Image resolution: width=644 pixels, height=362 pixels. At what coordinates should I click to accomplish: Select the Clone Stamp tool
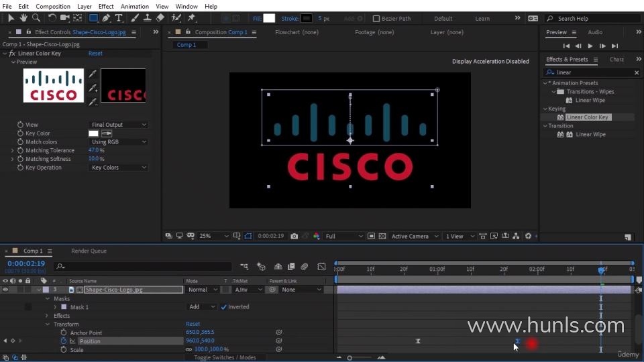tap(148, 18)
